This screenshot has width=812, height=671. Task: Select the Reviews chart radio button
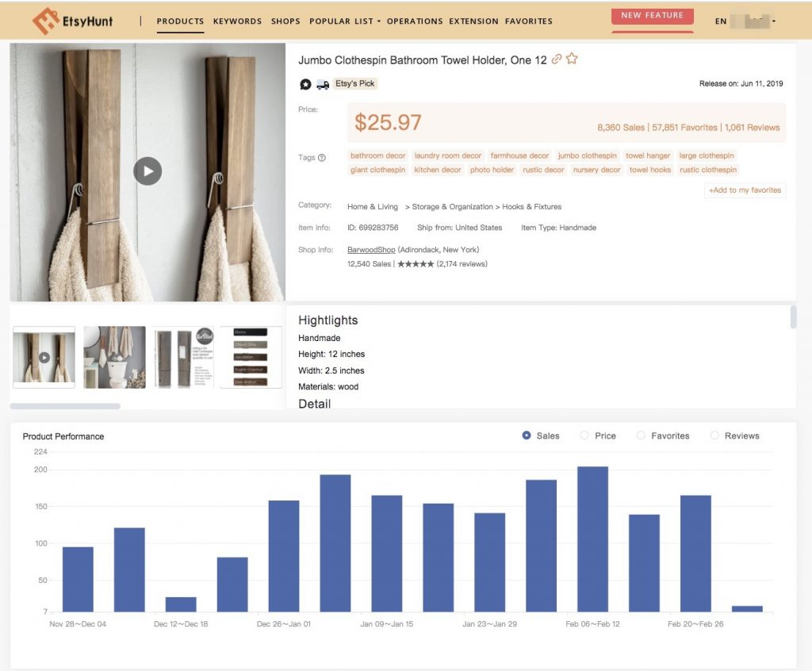click(714, 435)
